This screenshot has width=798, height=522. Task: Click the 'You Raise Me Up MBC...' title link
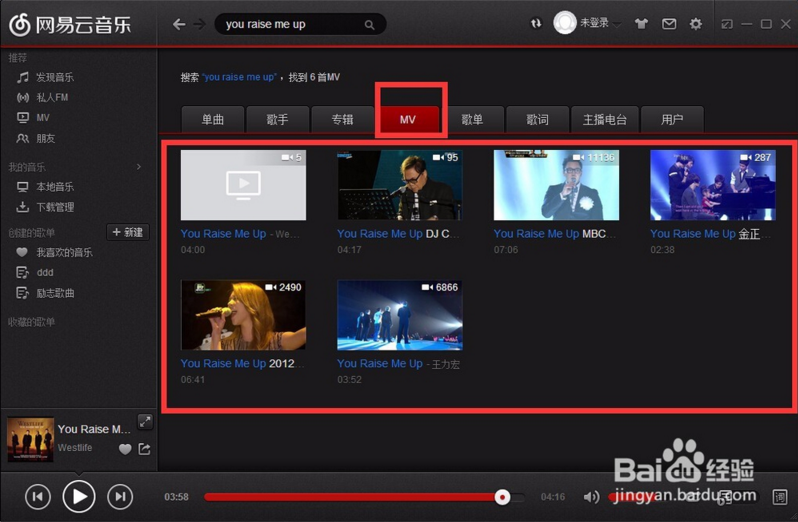pos(555,234)
